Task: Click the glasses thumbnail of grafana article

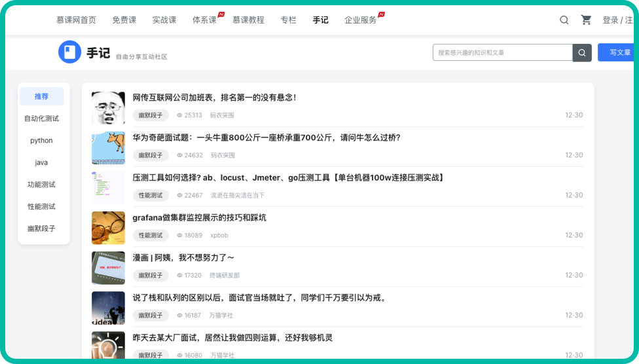Action: click(108, 228)
